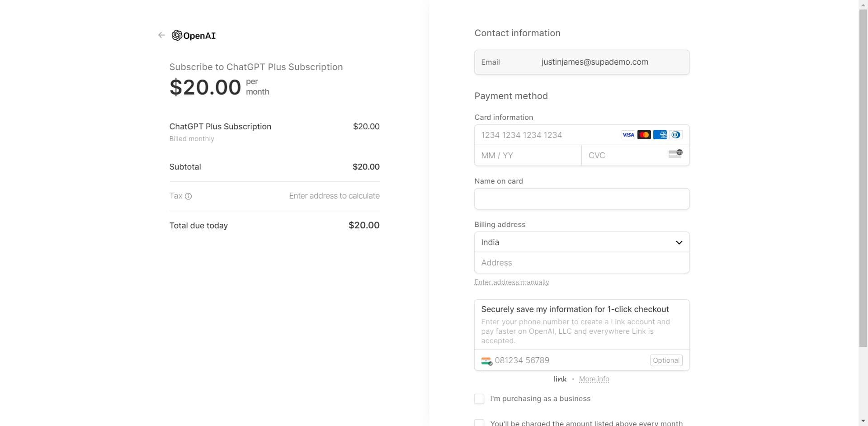868x426 pixels.
Task: Click the Mastercard brand icon
Action: pyautogui.click(x=644, y=135)
